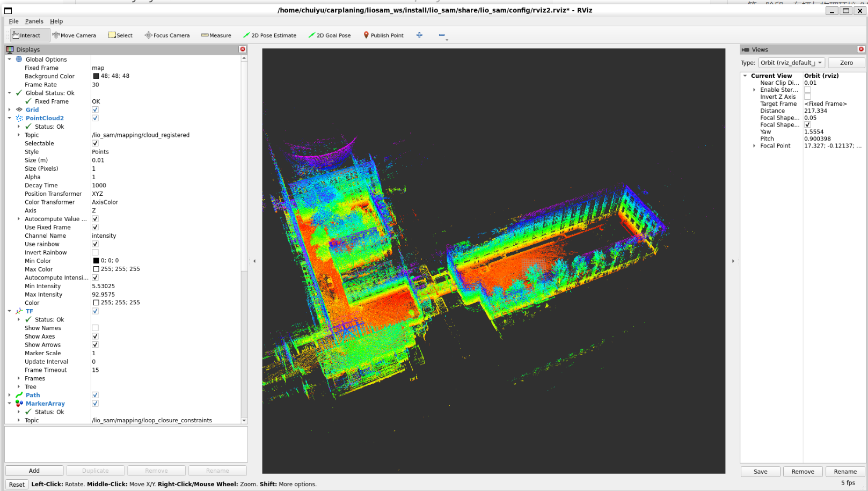Open the Panels menu
868x491 pixels.
(34, 21)
